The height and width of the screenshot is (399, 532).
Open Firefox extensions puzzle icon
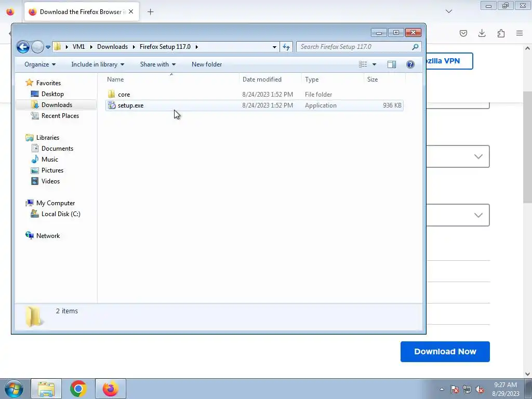[x=501, y=33]
